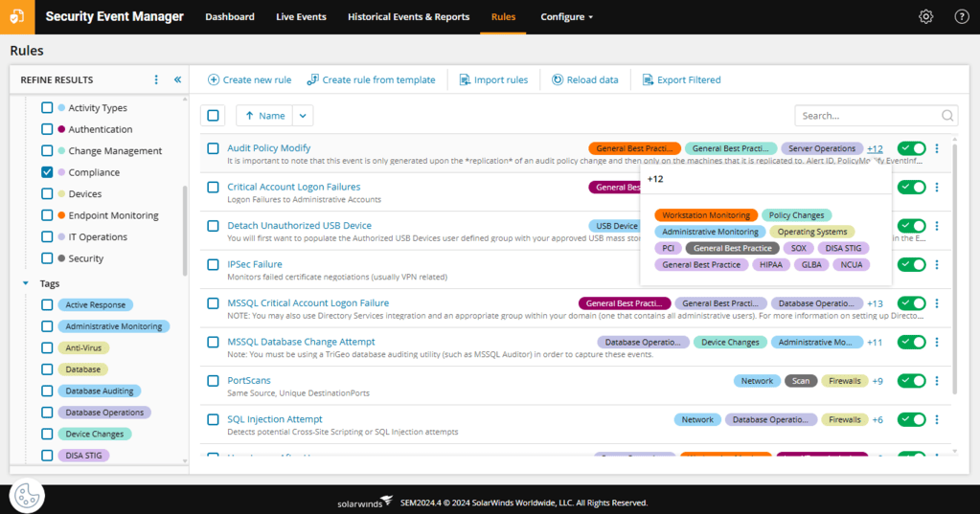Open the Audit Policy Modify rule link
Viewport: 980px width, 514px height.
coord(269,148)
